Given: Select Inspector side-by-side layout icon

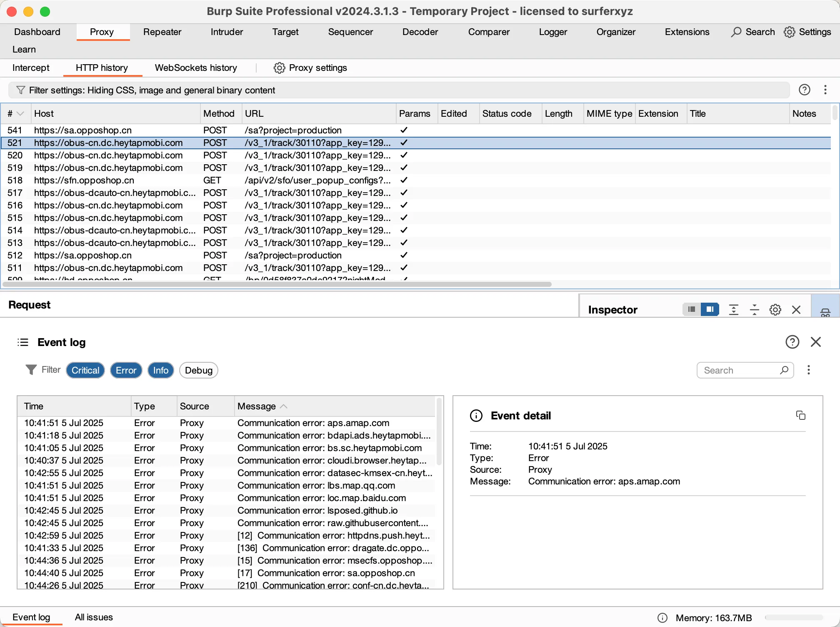Looking at the screenshot, I should pyautogui.click(x=710, y=309).
